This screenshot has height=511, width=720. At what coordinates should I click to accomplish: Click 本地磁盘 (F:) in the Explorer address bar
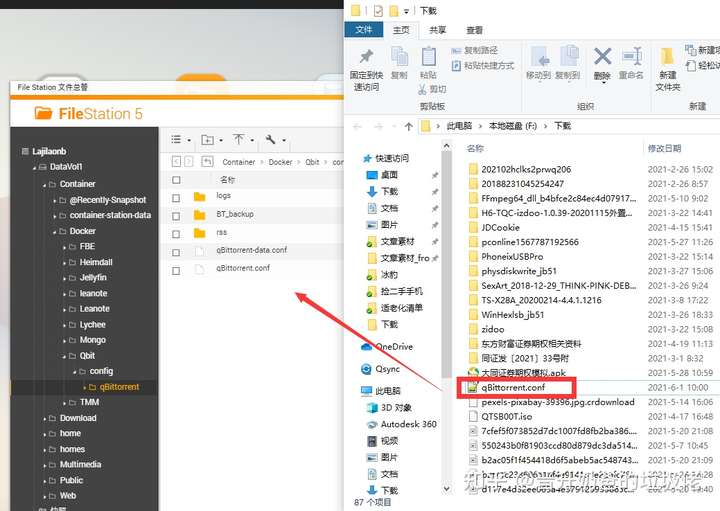click(513, 126)
